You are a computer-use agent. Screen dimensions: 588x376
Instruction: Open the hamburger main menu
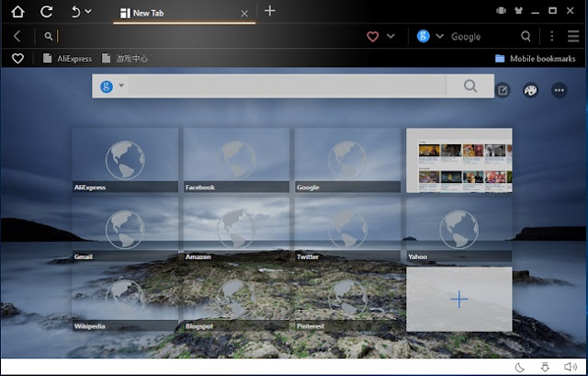[x=573, y=37]
